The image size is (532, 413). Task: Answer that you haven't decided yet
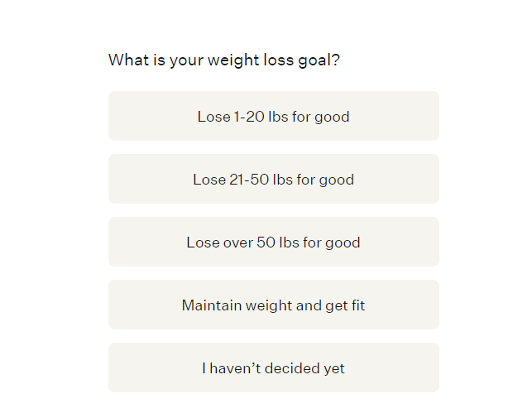274,367
